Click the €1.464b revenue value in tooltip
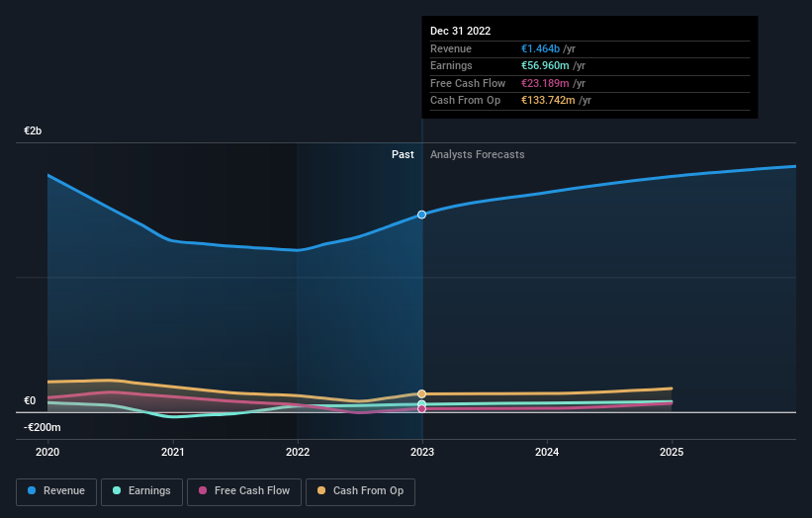The height and width of the screenshot is (518, 812). (x=540, y=48)
